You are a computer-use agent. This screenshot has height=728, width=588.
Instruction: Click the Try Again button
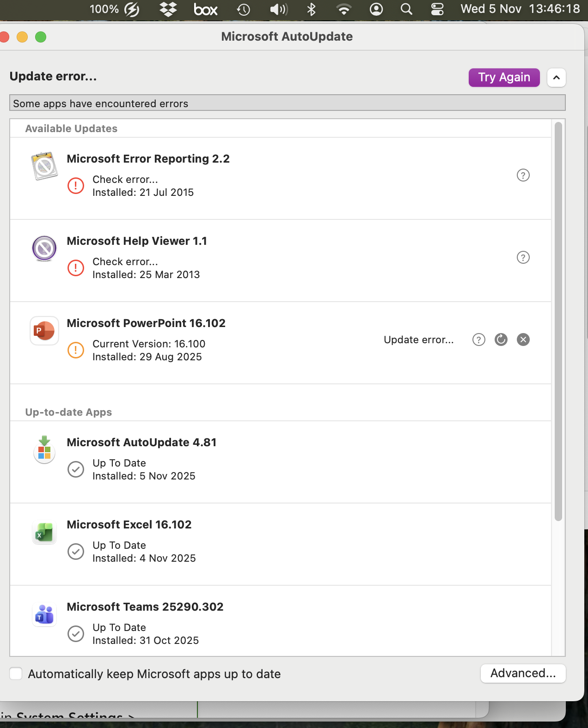(504, 78)
